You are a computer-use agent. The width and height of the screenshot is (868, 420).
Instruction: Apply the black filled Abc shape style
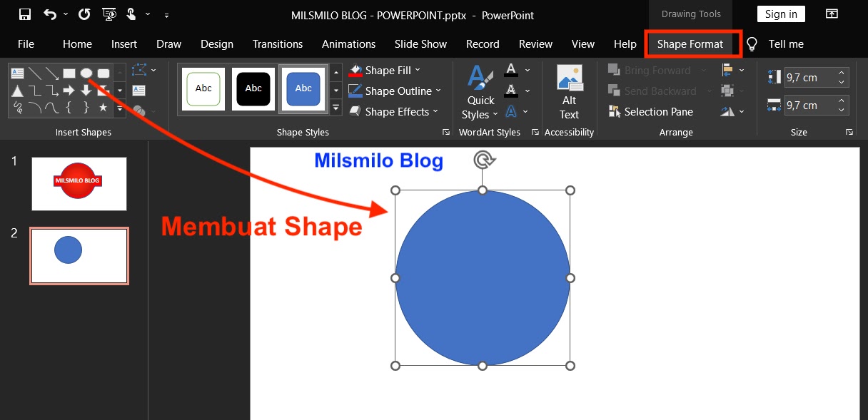tap(253, 89)
